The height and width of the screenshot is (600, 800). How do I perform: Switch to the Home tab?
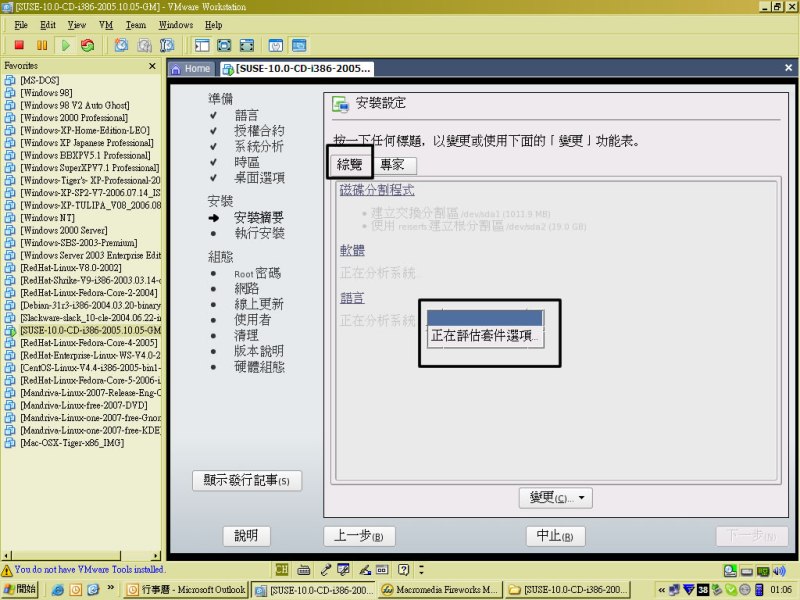(x=191, y=69)
